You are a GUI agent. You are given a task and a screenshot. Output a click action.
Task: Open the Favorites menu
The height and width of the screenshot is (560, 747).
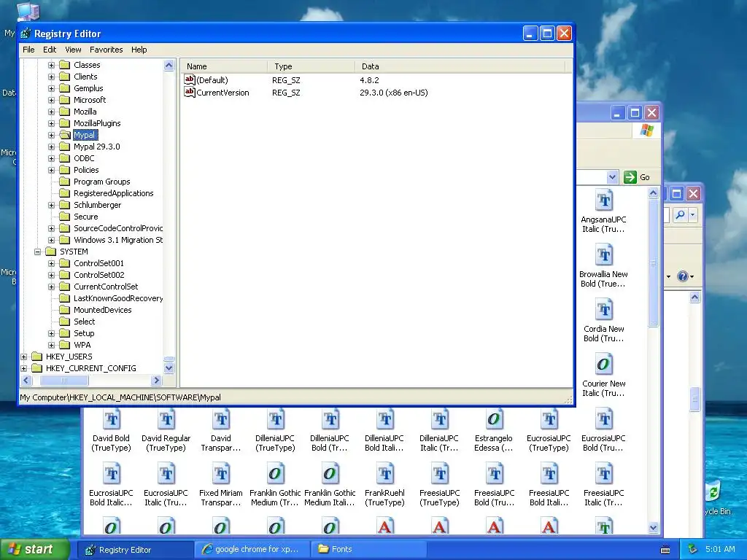click(107, 50)
